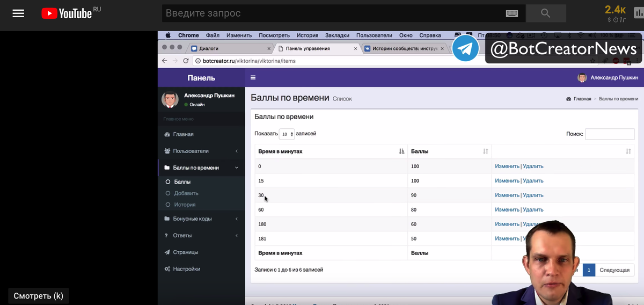Click sort icon of the actions column
The height and width of the screenshot is (305, 644).
[x=628, y=151]
